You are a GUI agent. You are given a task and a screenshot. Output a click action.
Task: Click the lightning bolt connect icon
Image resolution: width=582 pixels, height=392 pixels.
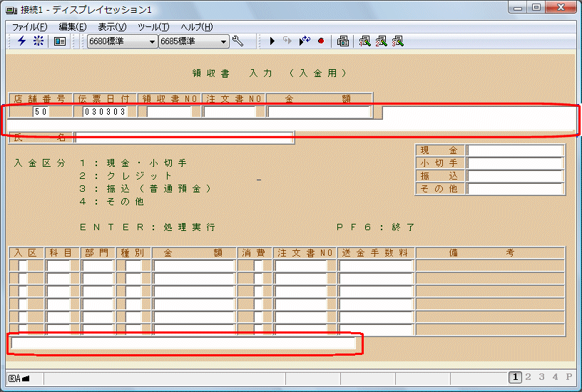click(x=21, y=41)
